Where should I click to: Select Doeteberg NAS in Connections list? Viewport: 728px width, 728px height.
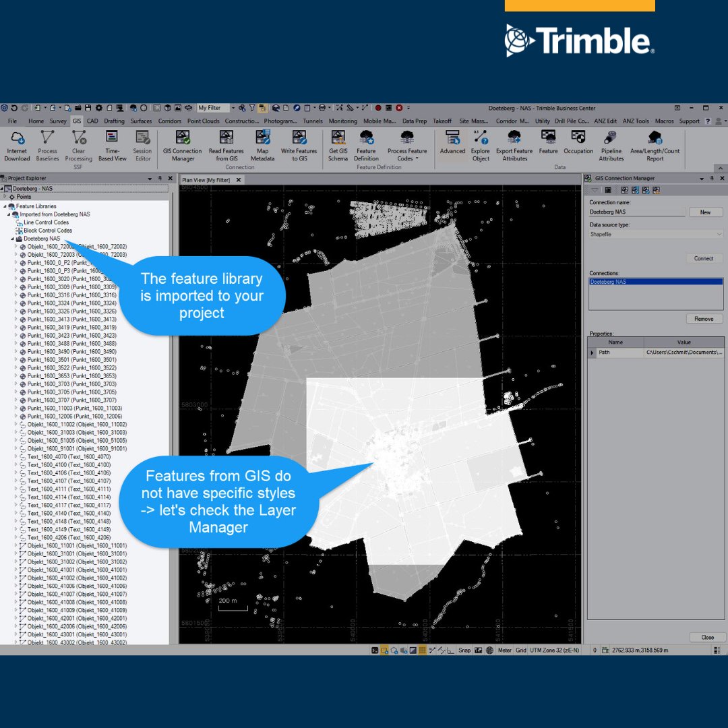pyautogui.click(x=656, y=282)
